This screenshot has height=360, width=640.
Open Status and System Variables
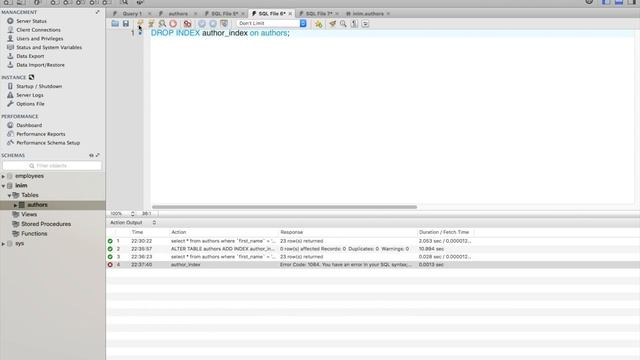49,47
